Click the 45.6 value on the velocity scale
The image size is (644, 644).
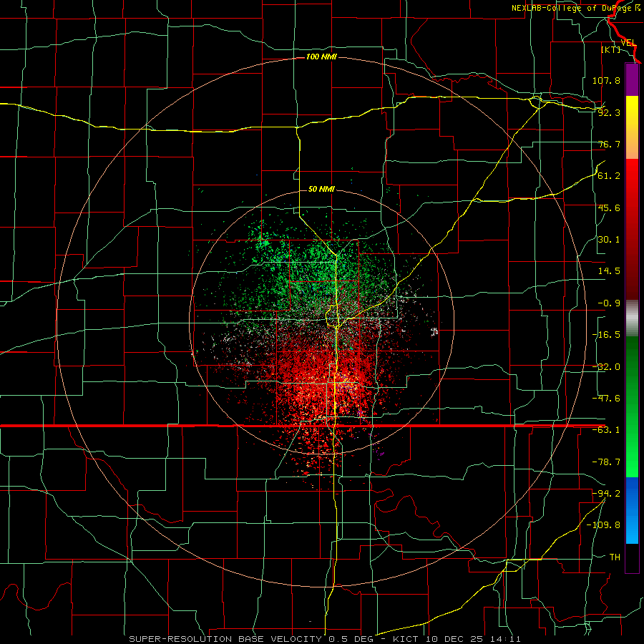point(609,208)
